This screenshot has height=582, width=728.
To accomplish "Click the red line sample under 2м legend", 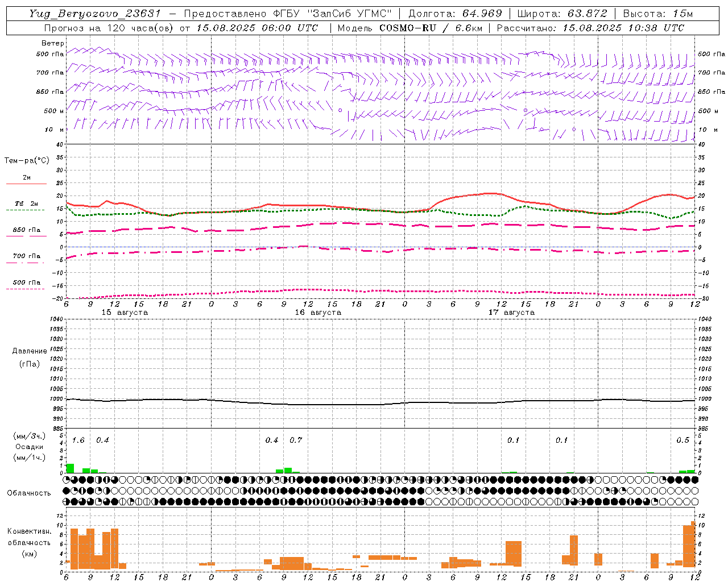I will (x=26, y=184).
